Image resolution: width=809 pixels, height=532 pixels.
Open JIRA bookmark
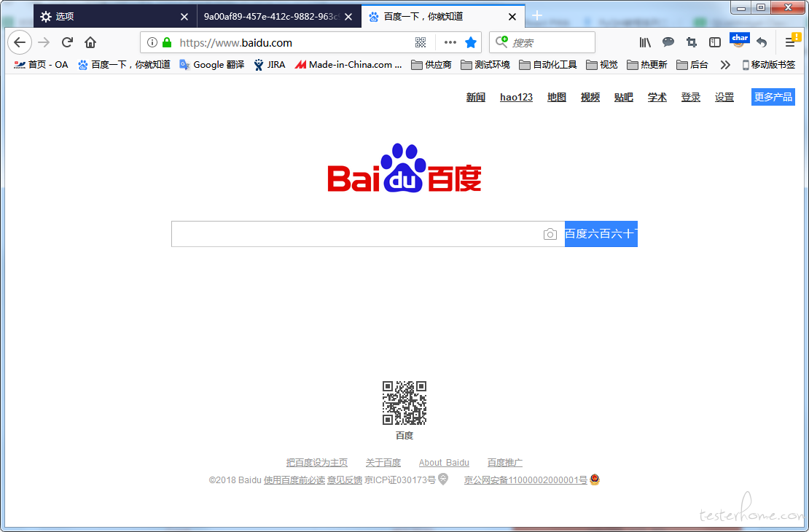270,65
